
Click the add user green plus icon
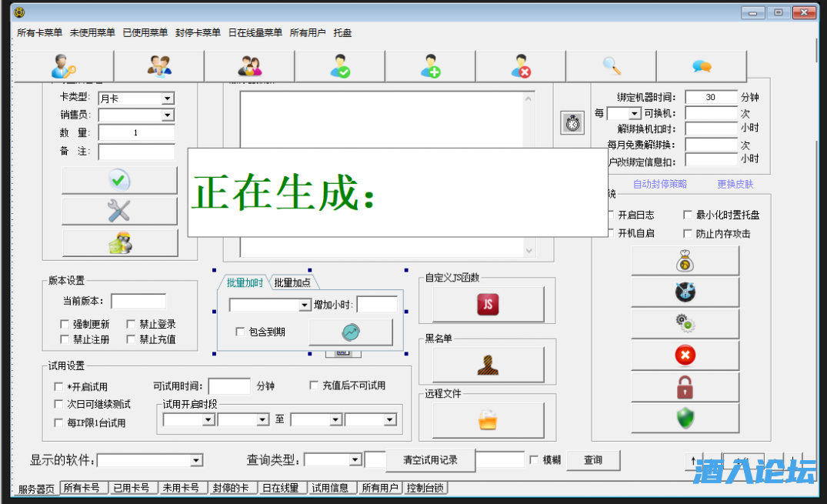[x=430, y=66]
